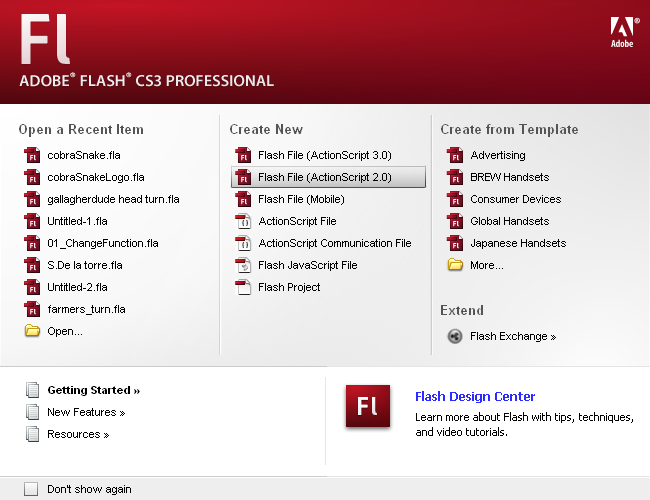Create a Flash File (ActionScript 3.0)
The height and width of the screenshot is (500, 650).
point(324,155)
